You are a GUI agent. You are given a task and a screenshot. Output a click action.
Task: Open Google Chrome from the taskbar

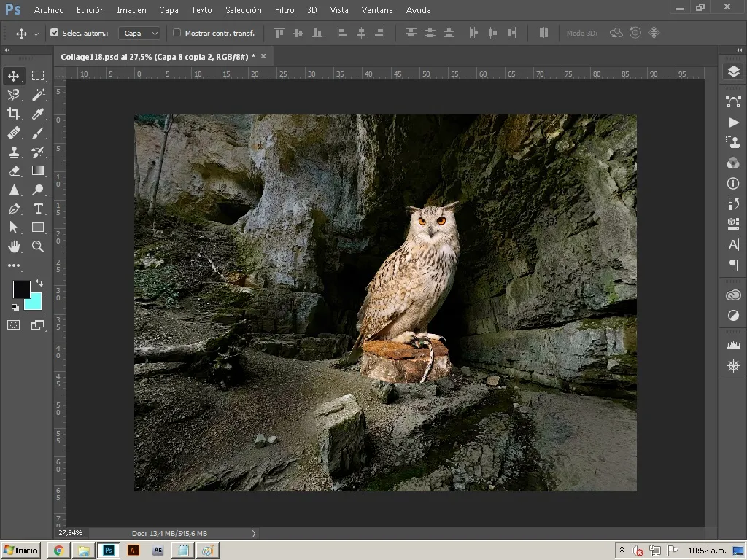tap(58, 551)
